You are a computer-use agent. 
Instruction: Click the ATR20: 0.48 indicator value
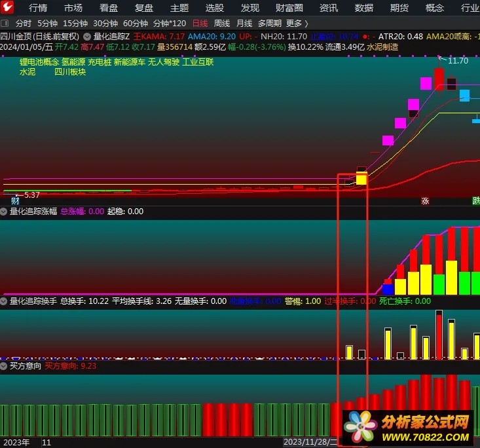point(401,37)
